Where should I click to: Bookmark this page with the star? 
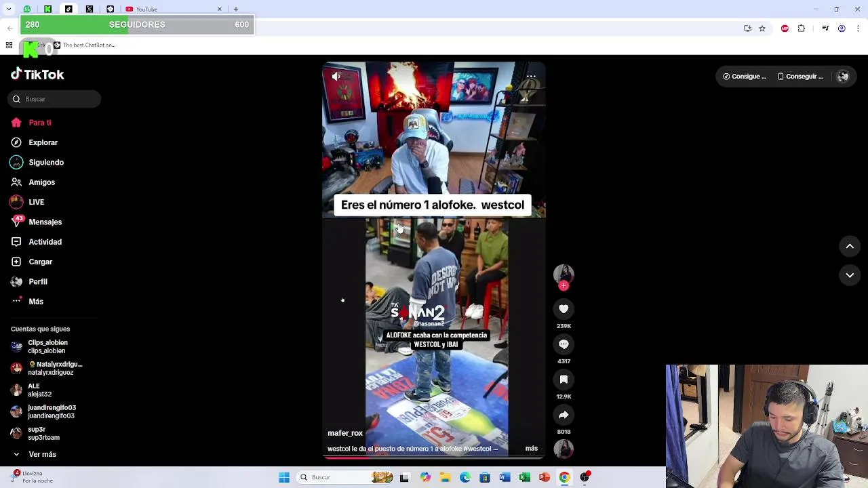pyautogui.click(x=762, y=28)
